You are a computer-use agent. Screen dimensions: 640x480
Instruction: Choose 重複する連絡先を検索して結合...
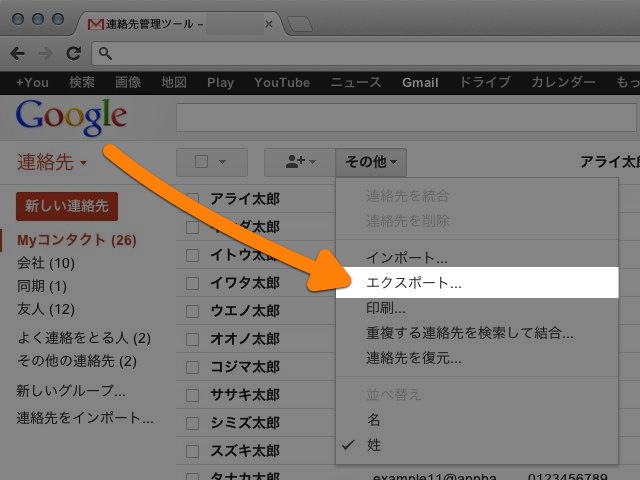pyautogui.click(x=477, y=333)
